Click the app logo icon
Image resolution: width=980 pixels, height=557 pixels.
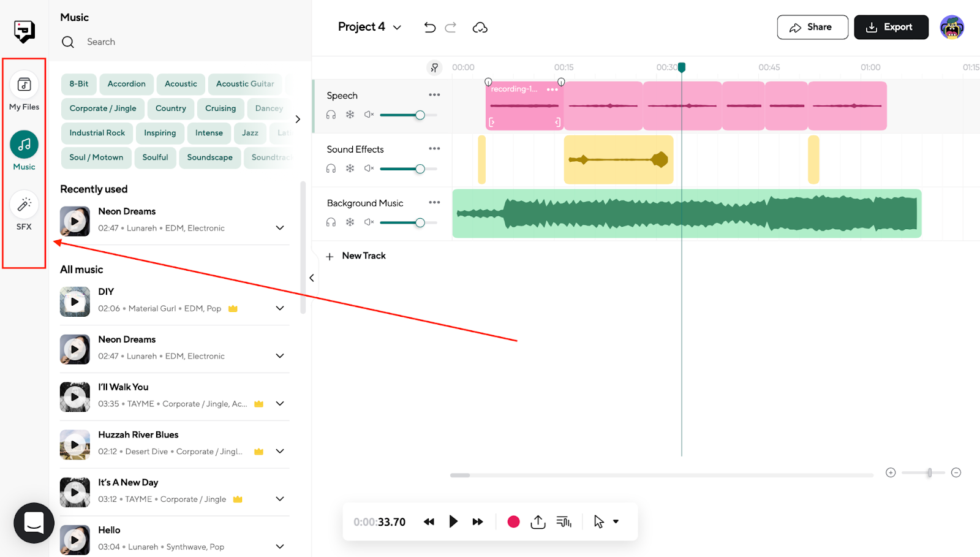click(x=24, y=31)
